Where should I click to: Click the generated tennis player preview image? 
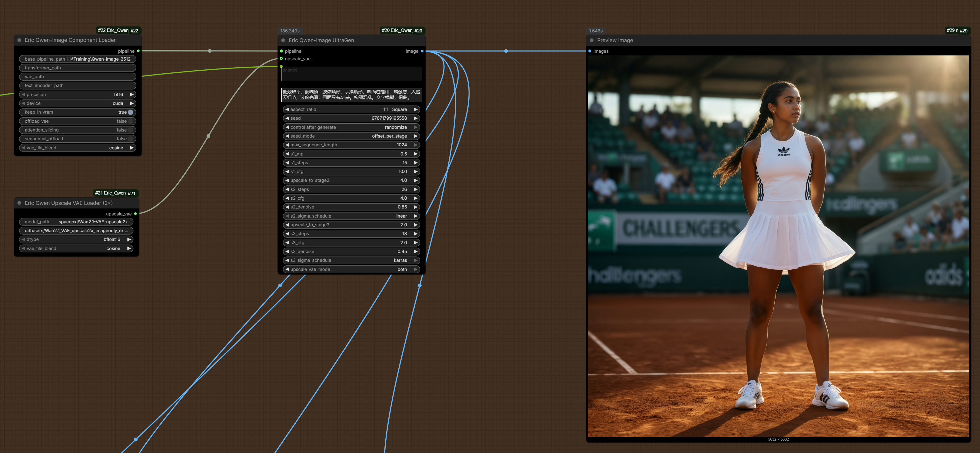pyautogui.click(x=778, y=246)
